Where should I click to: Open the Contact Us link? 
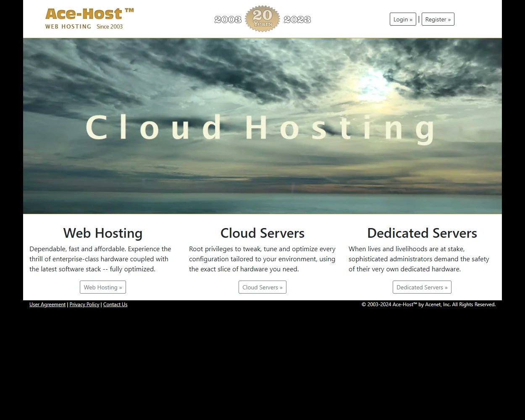[115, 304]
